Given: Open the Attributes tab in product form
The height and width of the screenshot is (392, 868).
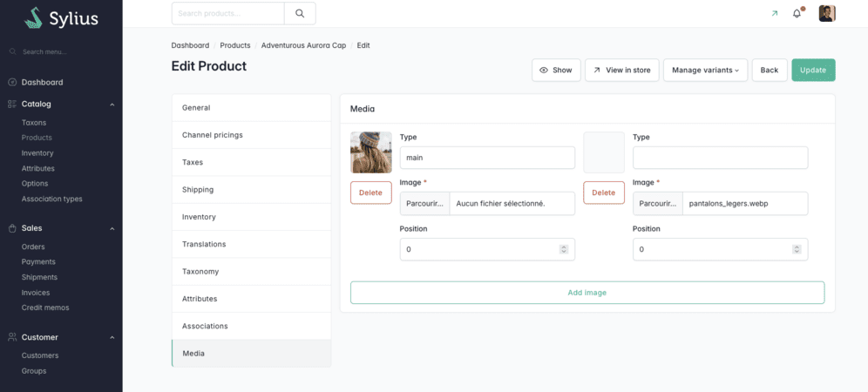Looking at the screenshot, I should [x=251, y=299].
